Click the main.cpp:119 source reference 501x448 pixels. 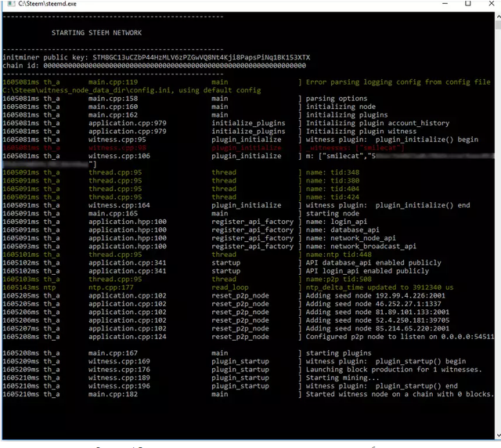(113, 82)
